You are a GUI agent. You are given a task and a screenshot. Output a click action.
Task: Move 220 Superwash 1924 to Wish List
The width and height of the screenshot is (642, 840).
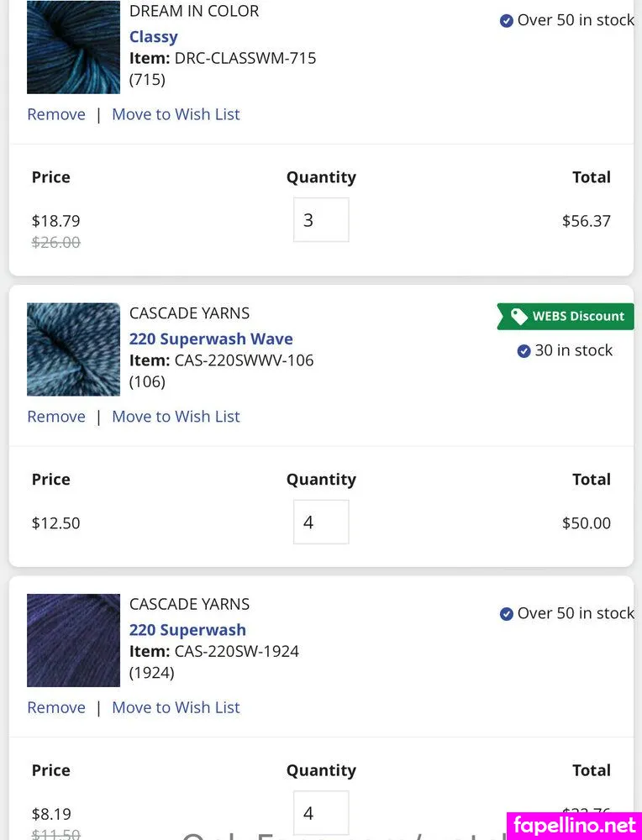tap(176, 707)
